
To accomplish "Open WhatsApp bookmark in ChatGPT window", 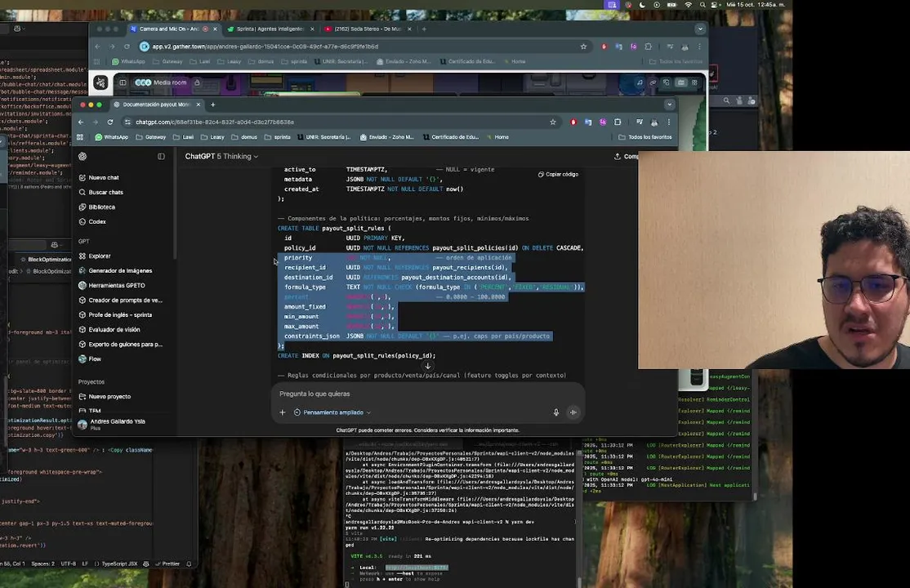I will [x=111, y=137].
